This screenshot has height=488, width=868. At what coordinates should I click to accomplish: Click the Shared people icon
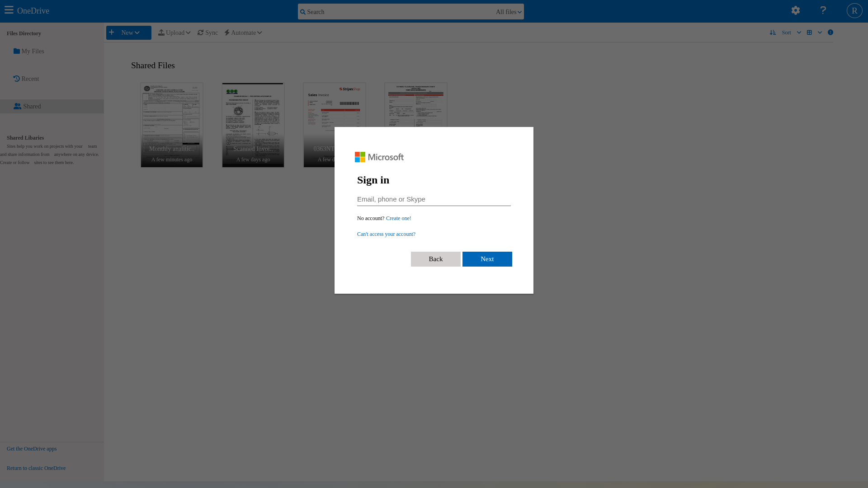pos(18,106)
